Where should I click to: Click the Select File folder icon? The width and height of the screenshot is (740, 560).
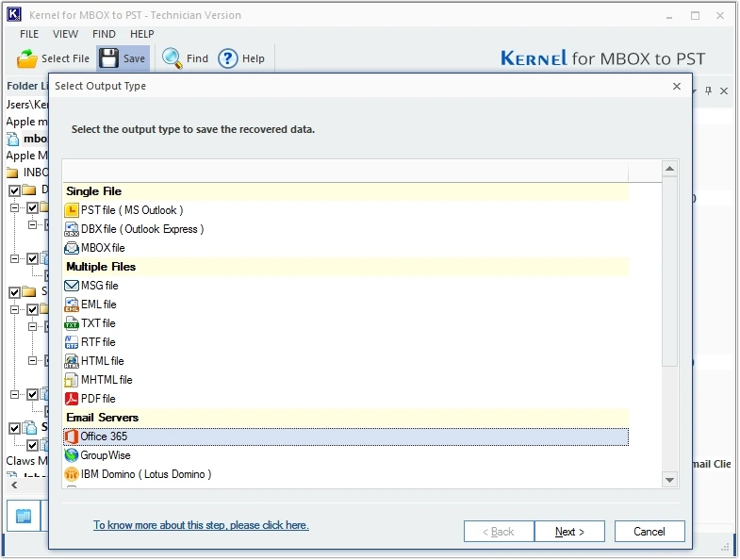click(27, 58)
